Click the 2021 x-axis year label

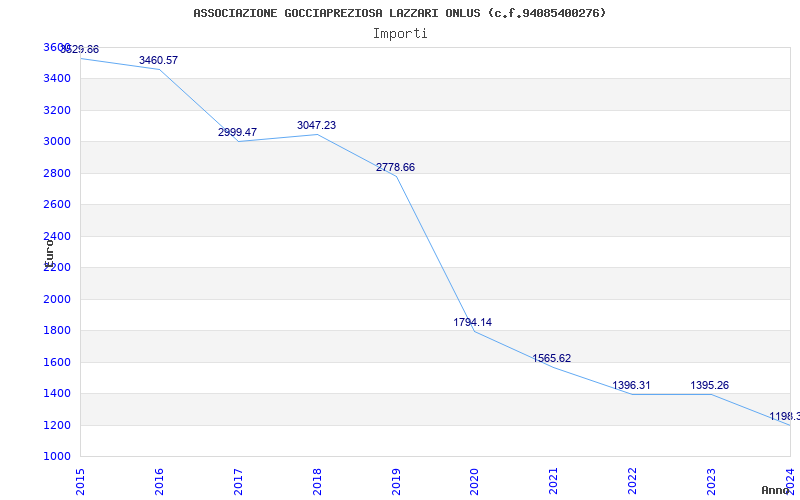tap(554, 482)
